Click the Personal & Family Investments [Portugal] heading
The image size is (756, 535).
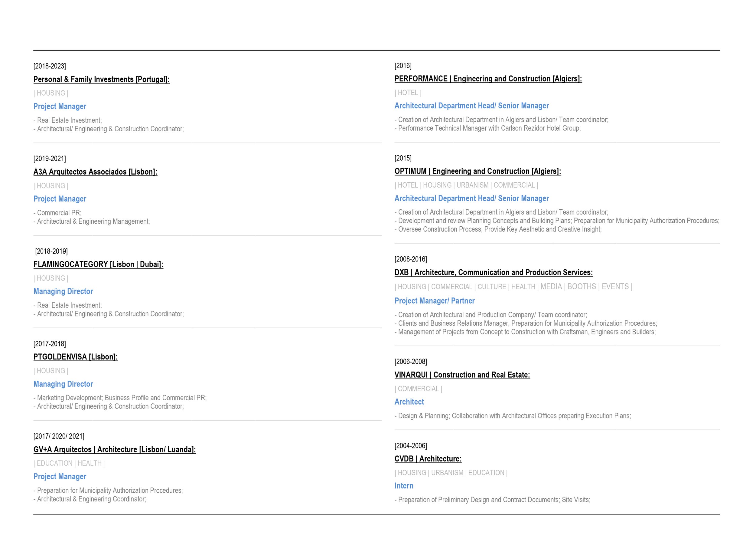101,79
